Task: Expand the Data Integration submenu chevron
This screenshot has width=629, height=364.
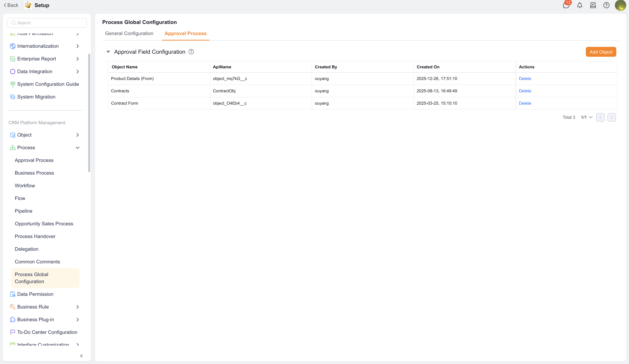Action: point(78,72)
